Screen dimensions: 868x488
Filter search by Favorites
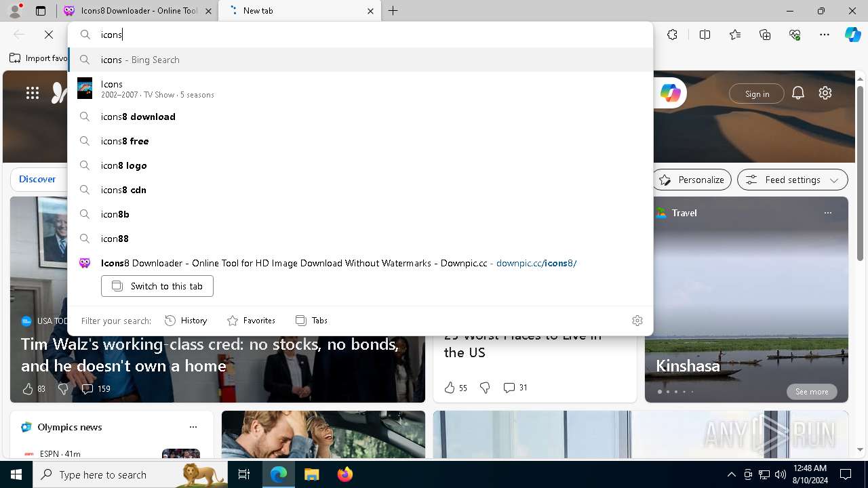[251, 321]
